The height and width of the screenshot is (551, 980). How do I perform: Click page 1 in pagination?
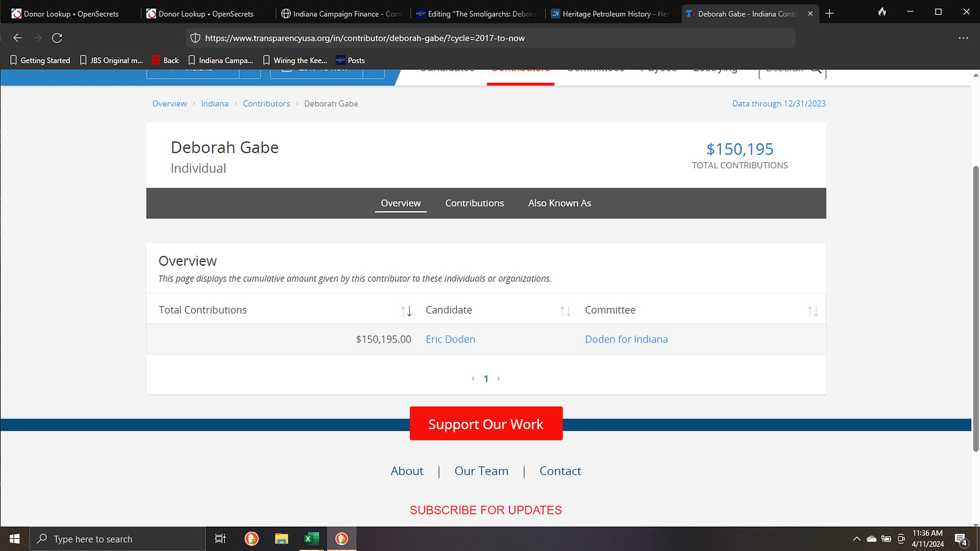pyautogui.click(x=486, y=379)
